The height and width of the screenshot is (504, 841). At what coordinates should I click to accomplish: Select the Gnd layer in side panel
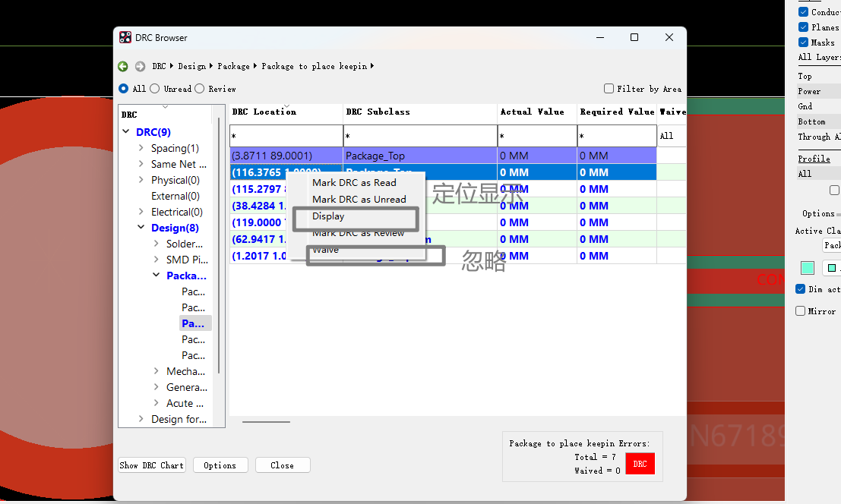coord(805,106)
